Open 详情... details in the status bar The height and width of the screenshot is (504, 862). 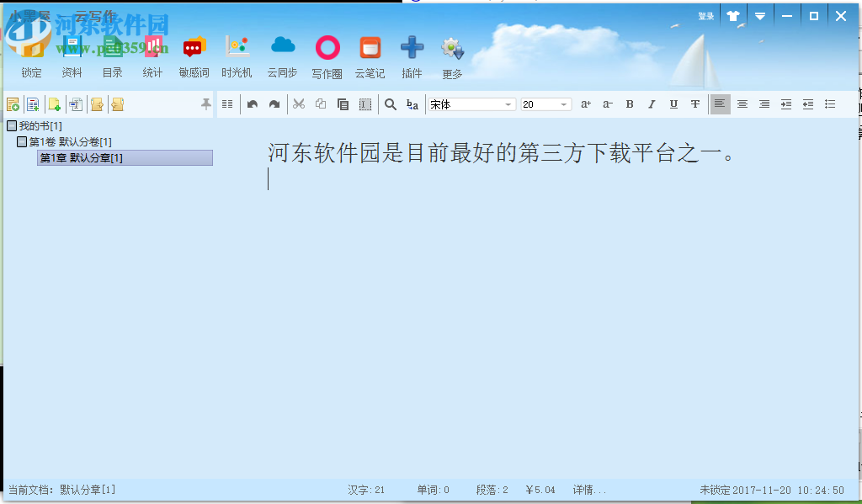tap(591, 489)
